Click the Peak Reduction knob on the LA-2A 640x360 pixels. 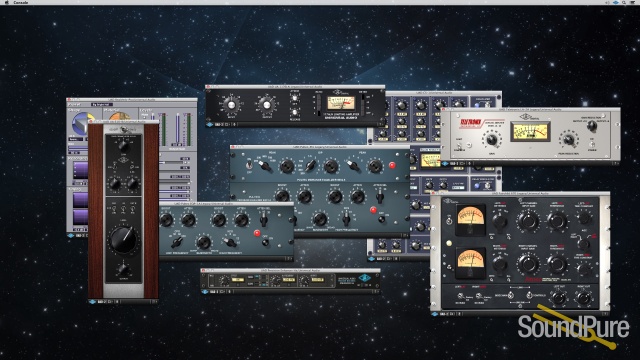pyautogui.click(x=568, y=140)
